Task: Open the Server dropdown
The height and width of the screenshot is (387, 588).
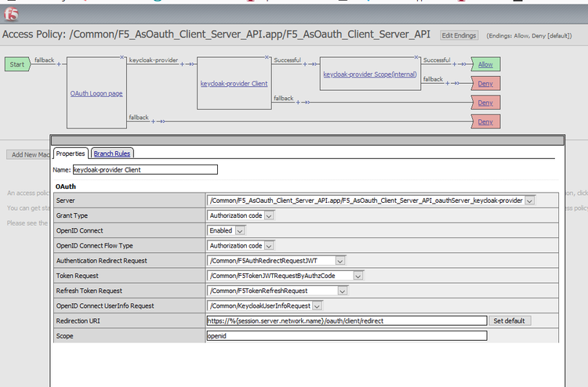Action: pyautogui.click(x=530, y=201)
